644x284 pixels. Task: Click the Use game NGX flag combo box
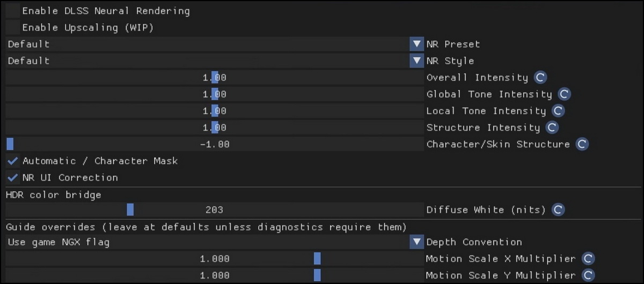coord(215,242)
